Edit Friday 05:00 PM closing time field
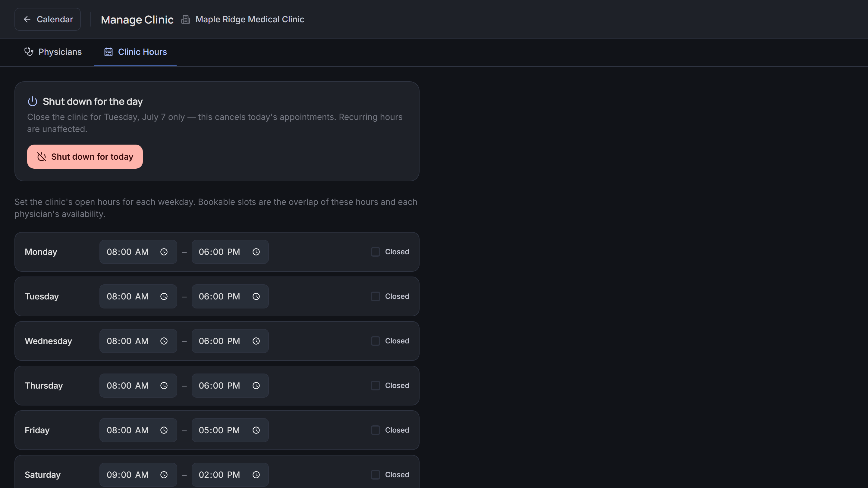868x488 pixels. tap(230, 430)
